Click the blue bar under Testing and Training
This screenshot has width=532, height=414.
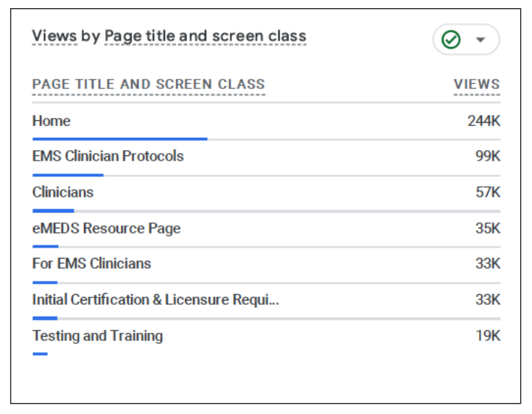pyautogui.click(x=40, y=354)
